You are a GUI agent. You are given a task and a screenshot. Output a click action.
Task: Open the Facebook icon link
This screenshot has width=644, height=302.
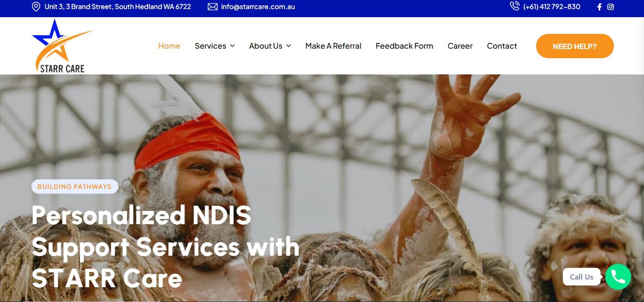600,7
